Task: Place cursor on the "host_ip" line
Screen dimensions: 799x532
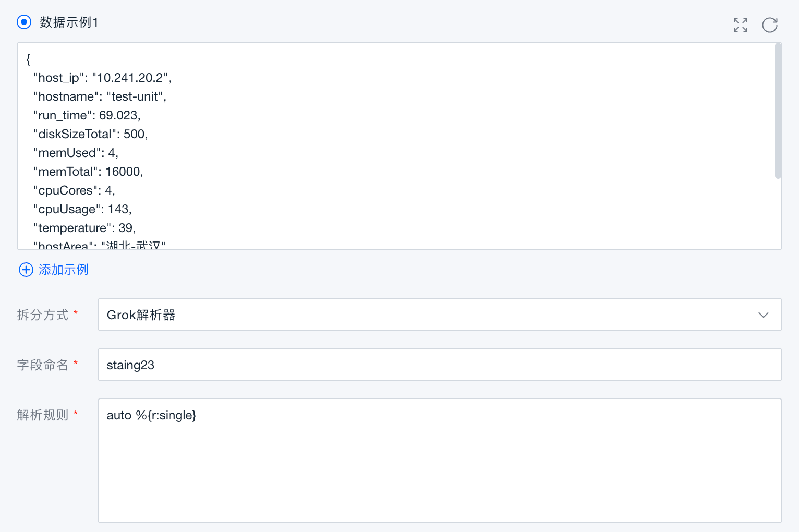Action: [x=102, y=78]
